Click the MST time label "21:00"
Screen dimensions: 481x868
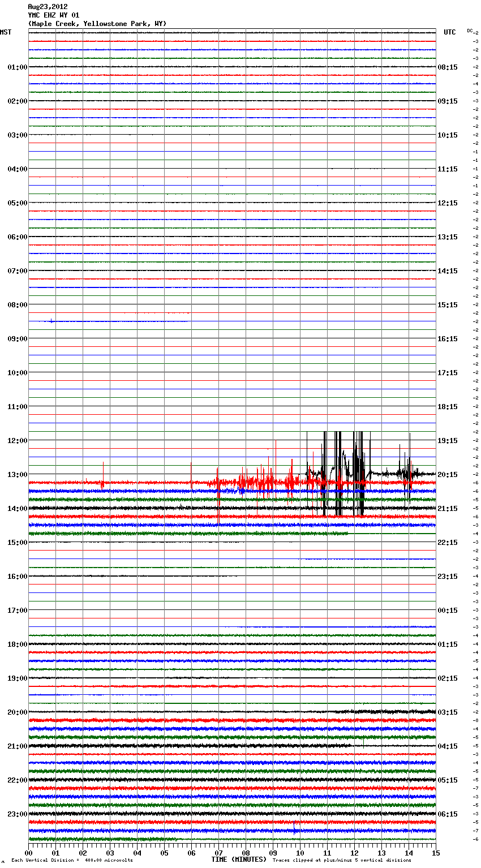[x=17, y=746]
